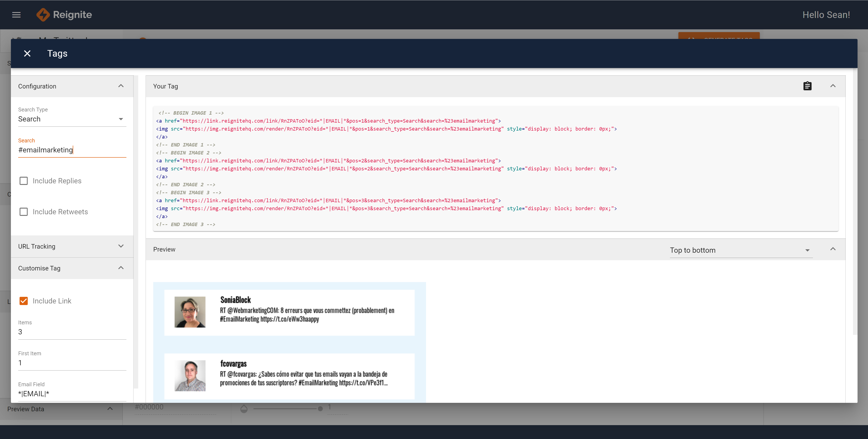Image resolution: width=868 pixels, height=439 pixels.
Task: Open the Search Type dropdown
Action: click(72, 119)
